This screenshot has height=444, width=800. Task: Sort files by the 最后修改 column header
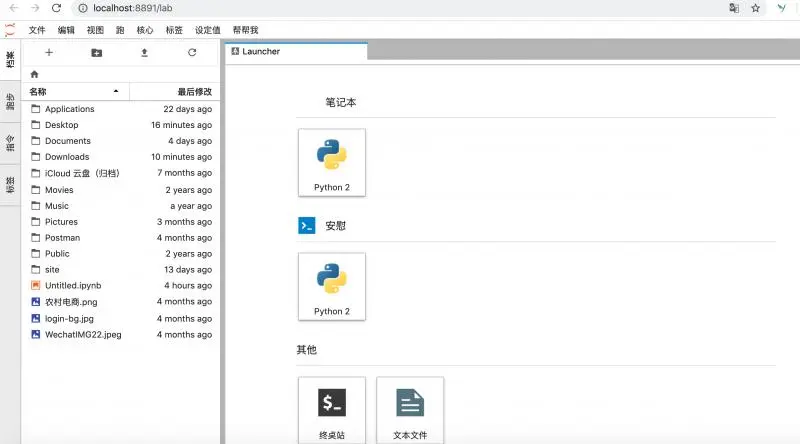pyautogui.click(x=174, y=91)
